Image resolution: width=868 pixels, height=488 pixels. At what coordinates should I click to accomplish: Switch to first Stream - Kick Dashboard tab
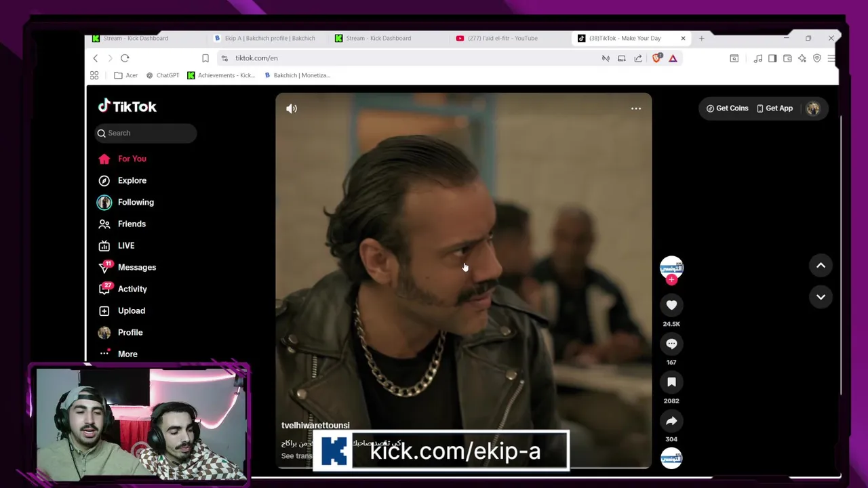[136, 38]
